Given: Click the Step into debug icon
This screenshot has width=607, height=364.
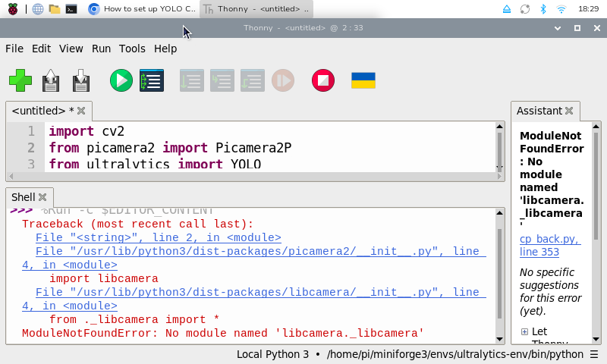Looking at the screenshot, I should click(222, 80).
